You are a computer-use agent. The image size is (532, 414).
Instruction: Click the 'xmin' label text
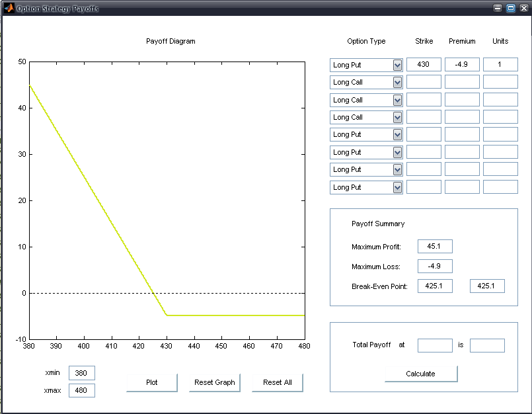(53, 372)
